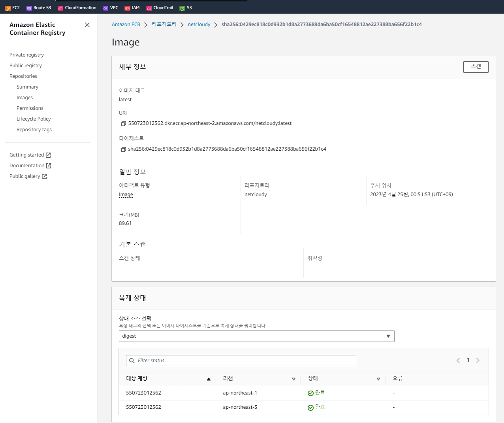Focus the Filter status input field
The image size is (504, 423).
[x=241, y=361]
